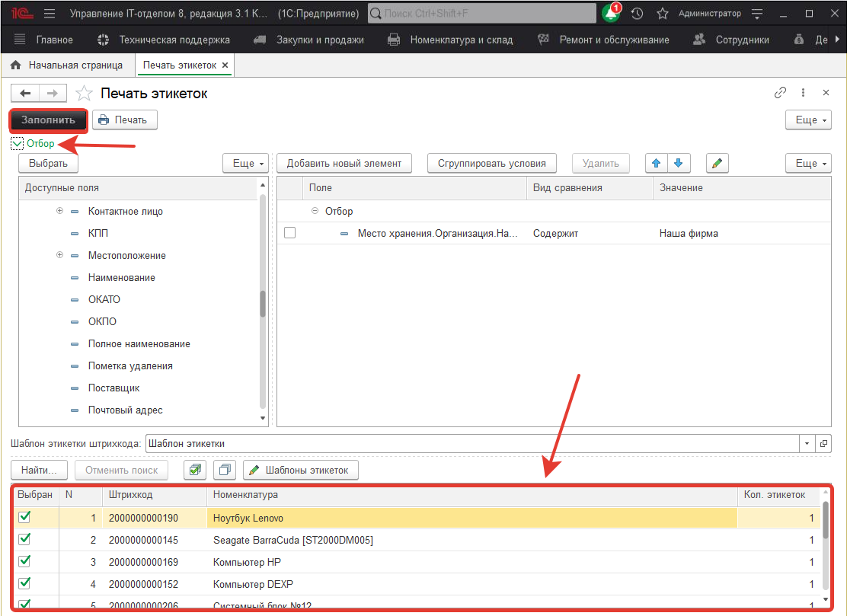Expand the Контактное лицо field node
The width and height of the screenshot is (847, 616).
coord(59,211)
